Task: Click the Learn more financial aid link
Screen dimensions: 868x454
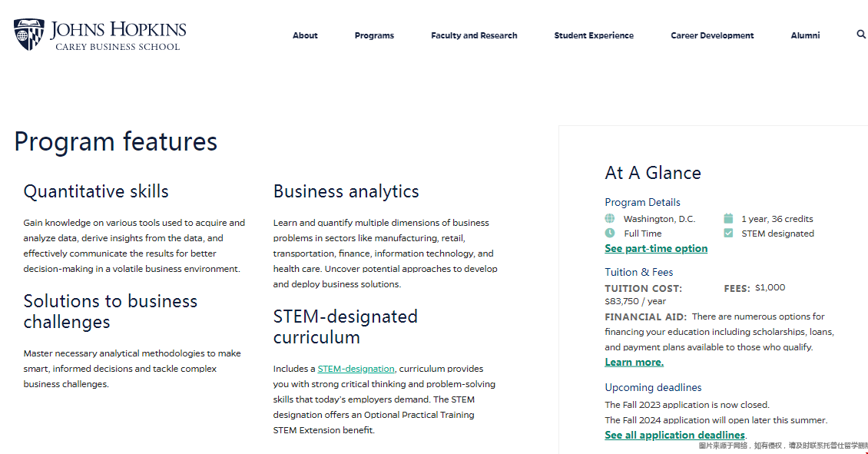Action: (x=634, y=362)
